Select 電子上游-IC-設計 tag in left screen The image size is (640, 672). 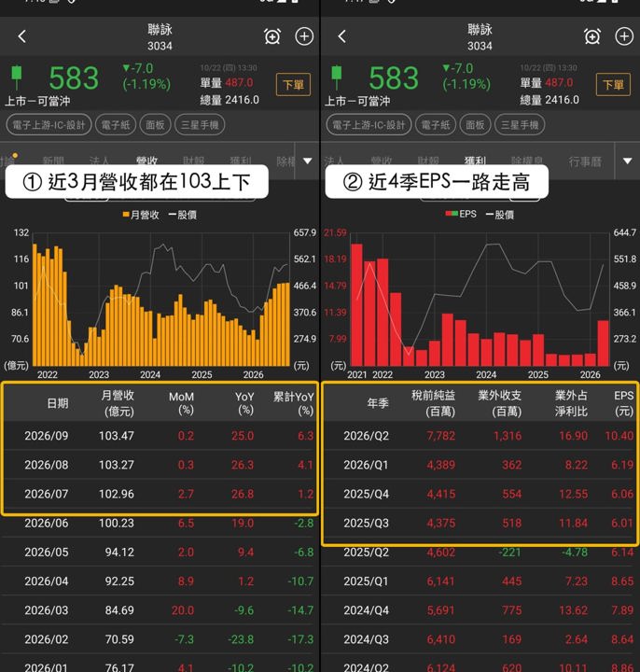tap(49, 125)
